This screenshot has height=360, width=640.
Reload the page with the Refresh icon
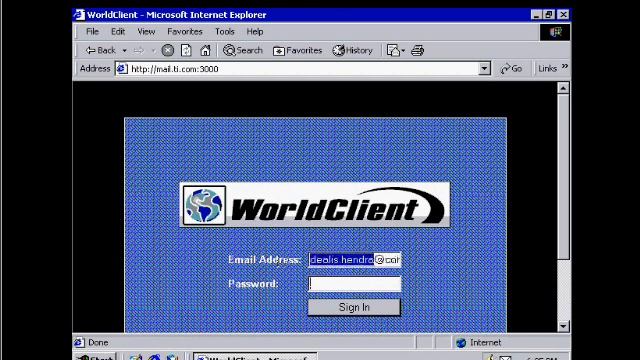click(x=186, y=50)
